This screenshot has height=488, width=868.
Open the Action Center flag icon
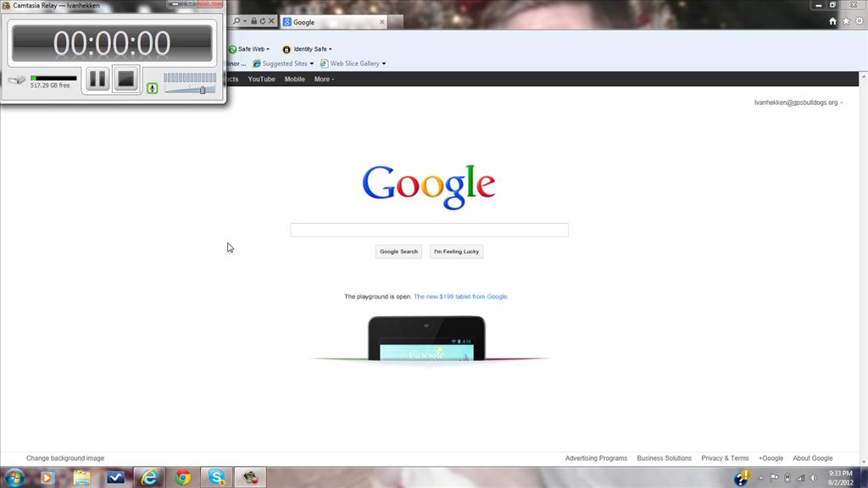coord(774,478)
